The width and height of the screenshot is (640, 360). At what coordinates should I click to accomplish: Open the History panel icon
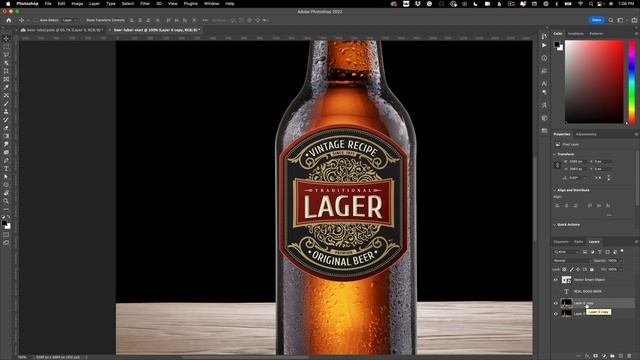(544, 36)
